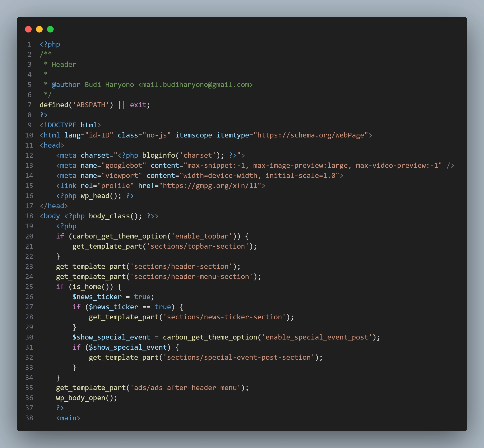Click the gmpg.org xfn profile URL
484x448 pixels.
210,186
